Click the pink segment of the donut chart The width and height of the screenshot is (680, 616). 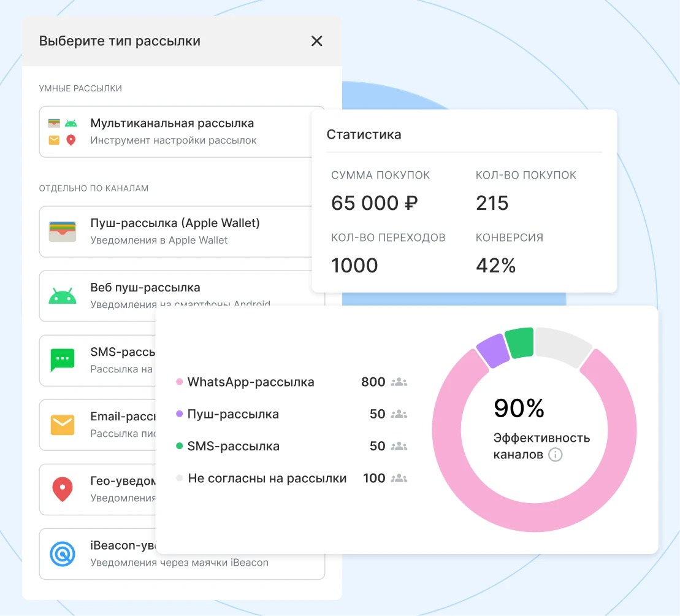pos(534,517)
